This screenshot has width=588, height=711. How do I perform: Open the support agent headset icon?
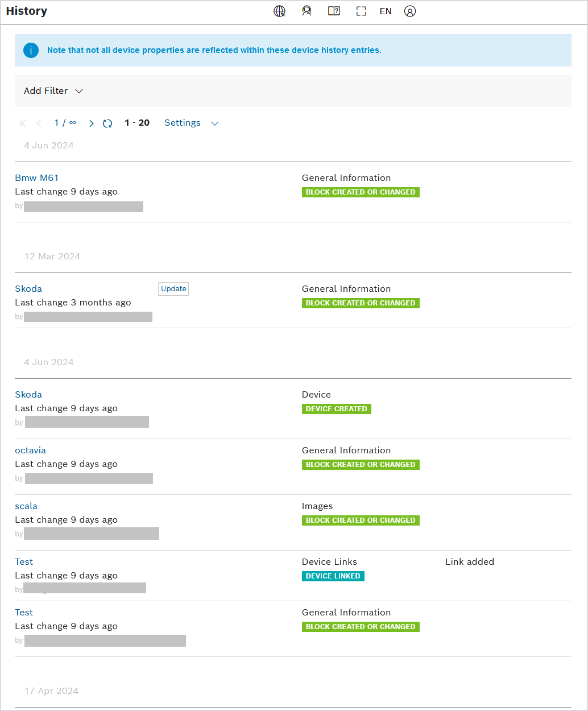click(307, 11)
